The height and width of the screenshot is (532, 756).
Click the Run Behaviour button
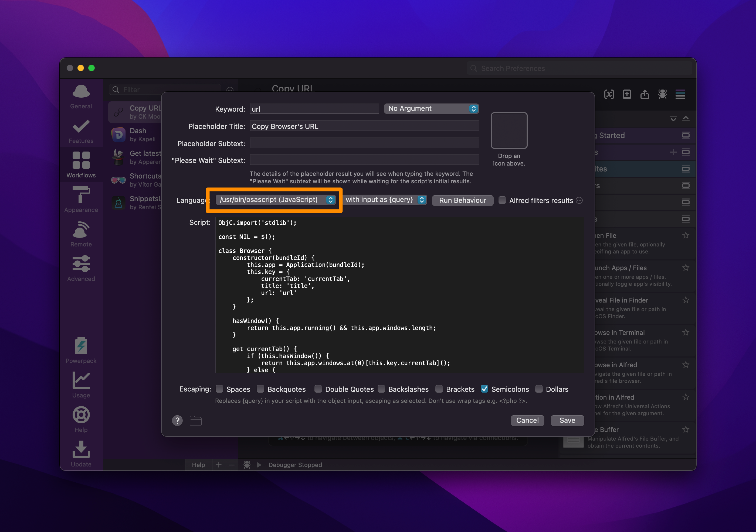[462, 200]
